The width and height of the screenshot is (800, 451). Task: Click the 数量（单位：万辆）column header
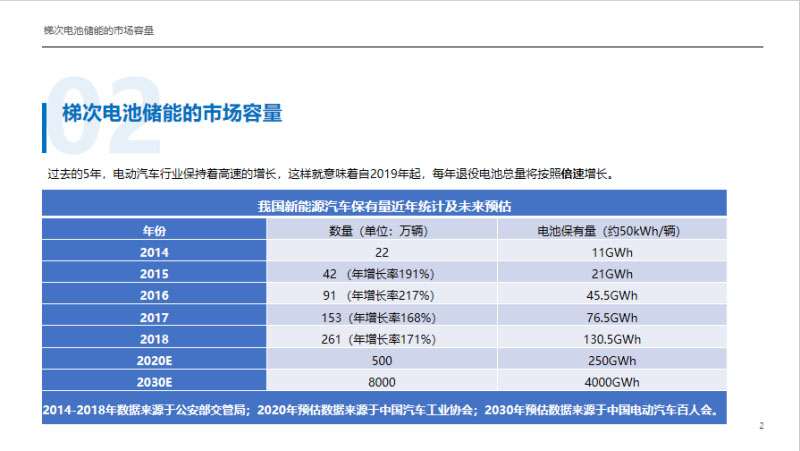382,230
